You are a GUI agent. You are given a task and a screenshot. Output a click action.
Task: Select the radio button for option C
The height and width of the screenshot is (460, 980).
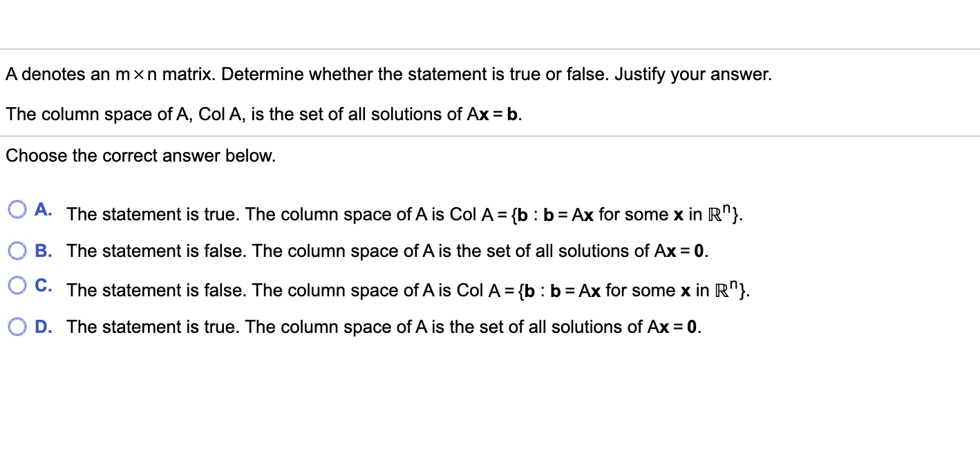(x=17, y=285)
